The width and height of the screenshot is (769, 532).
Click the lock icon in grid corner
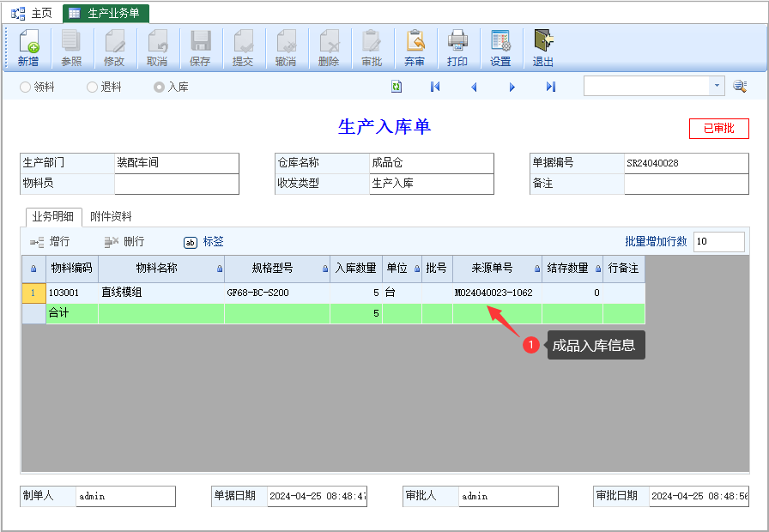point(33,269)
